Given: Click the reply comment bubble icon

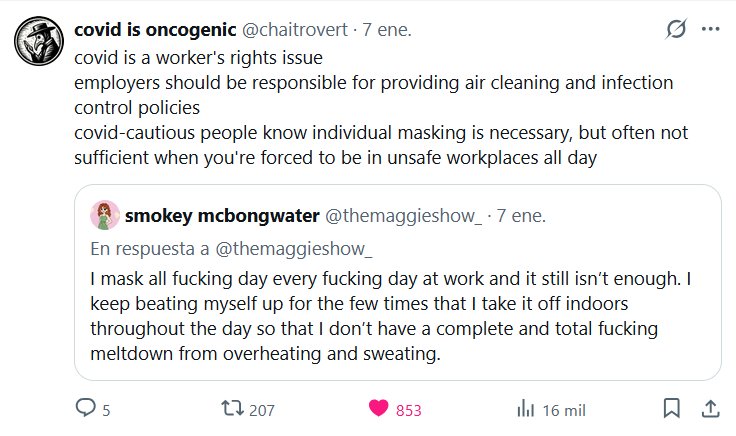Looking at the screenshot, I should pyautogui.click(x=87, y=408).
